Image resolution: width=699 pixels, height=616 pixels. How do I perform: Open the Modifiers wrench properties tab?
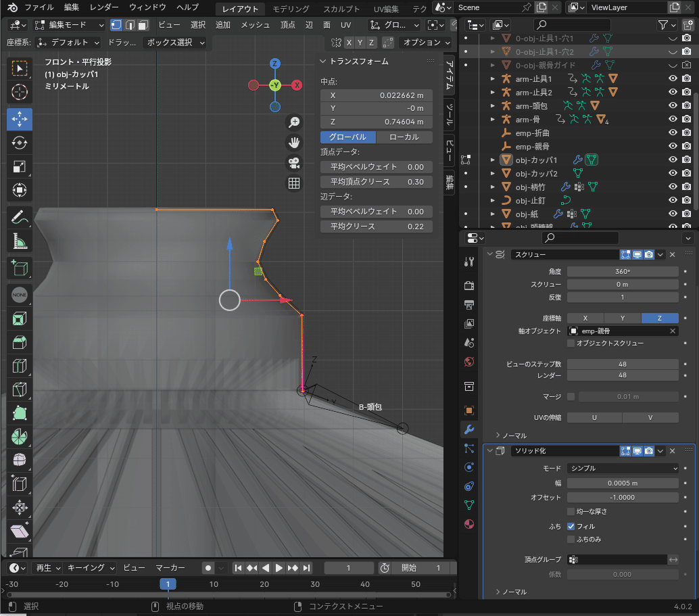tap(469, 429)
